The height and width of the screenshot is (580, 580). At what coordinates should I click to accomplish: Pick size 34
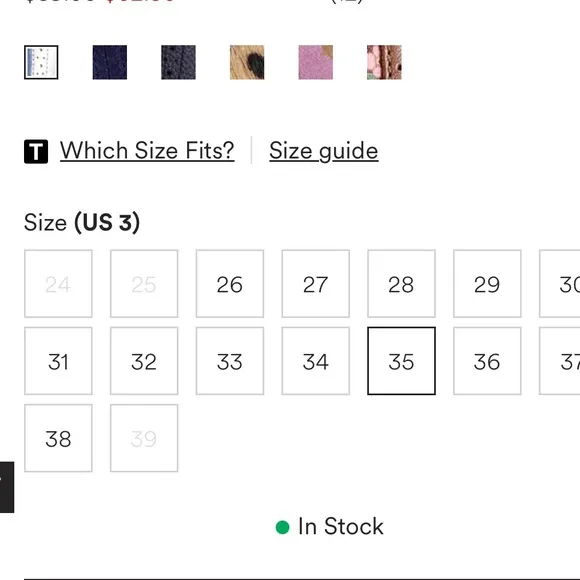click(x=316, y=361)
